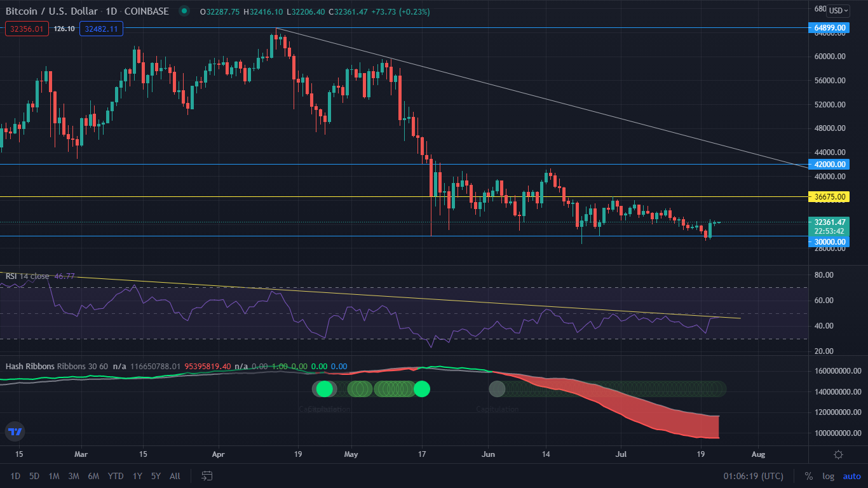Switch to the 1M time range
The height and width of the screenshot is (488, 868).
[x=54, y=476]
